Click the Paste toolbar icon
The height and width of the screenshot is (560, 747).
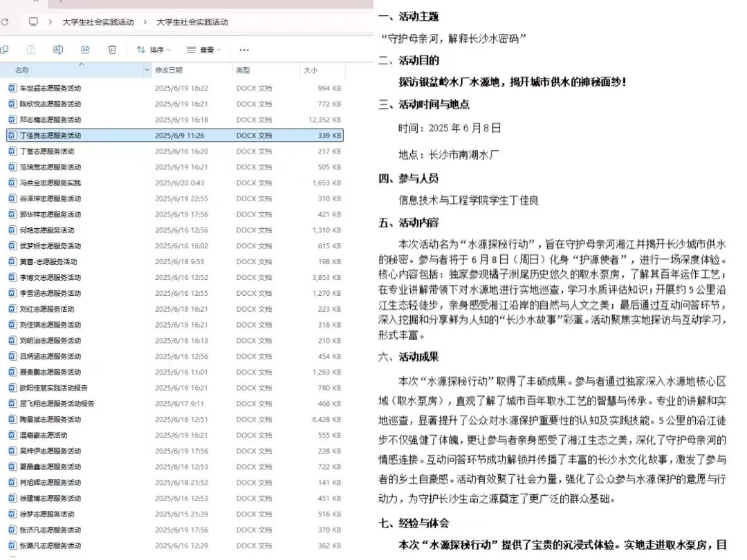click(x=30, y=50)
